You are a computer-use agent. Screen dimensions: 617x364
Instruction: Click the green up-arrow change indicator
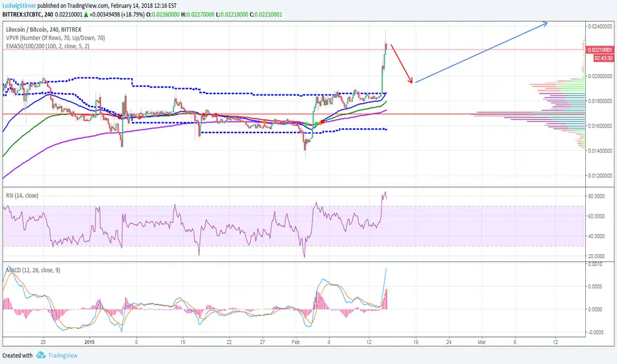point(86,15)
